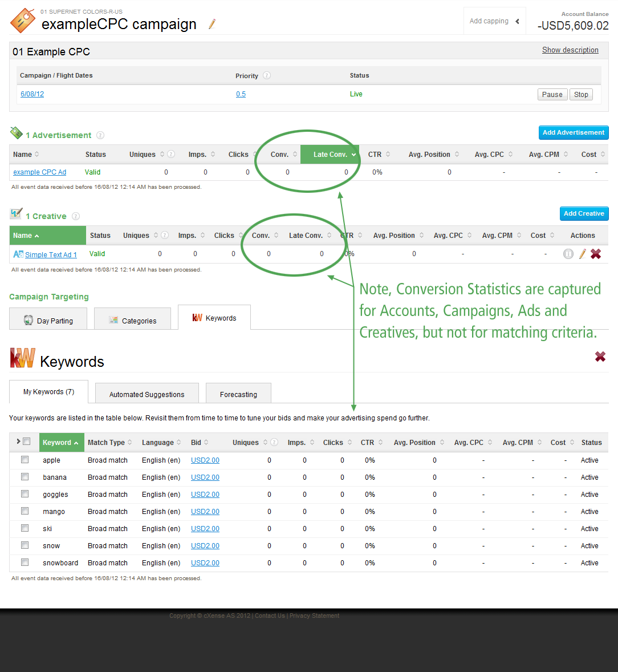This screenshot has width=618, height=672.
Task: Pause Simple Text Ad 1 creative icon
Action: click(568, 254)
